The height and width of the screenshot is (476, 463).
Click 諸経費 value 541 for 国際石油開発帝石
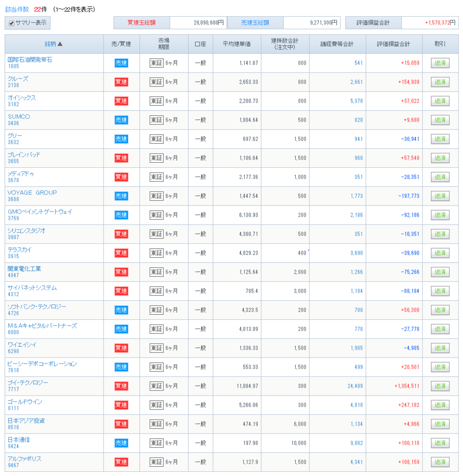tap(358, 63)
